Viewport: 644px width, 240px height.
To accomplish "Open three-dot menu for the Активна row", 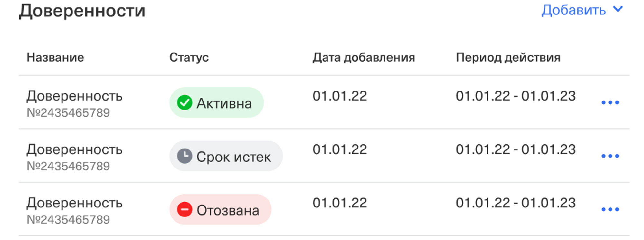I will click(x=610, y=103).
